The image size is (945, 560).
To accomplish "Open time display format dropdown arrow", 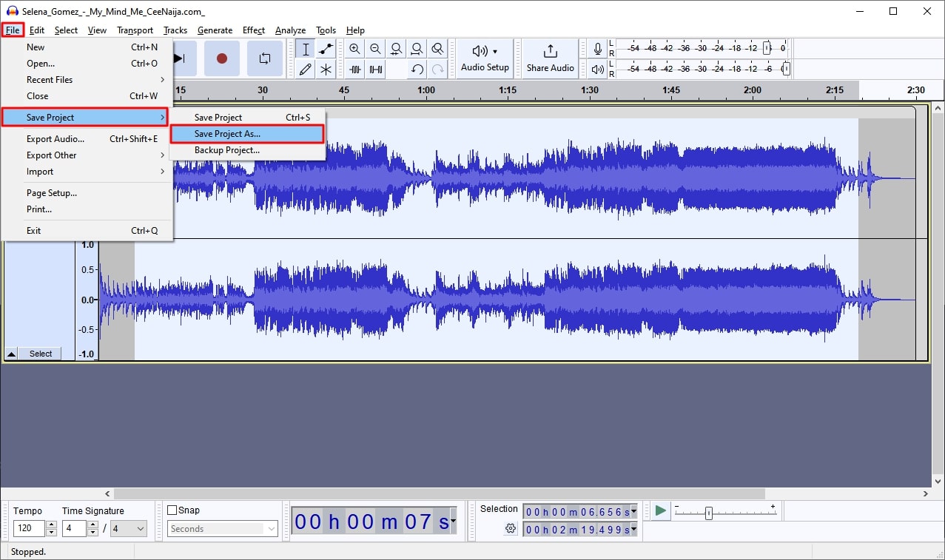I will pyautogui.click(x=453, y=522).
